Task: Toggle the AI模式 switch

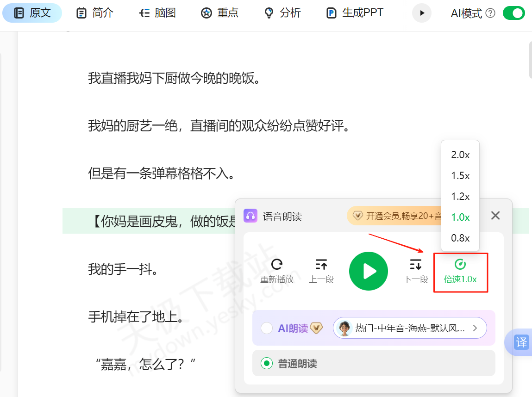Action: tap(513, 12)
